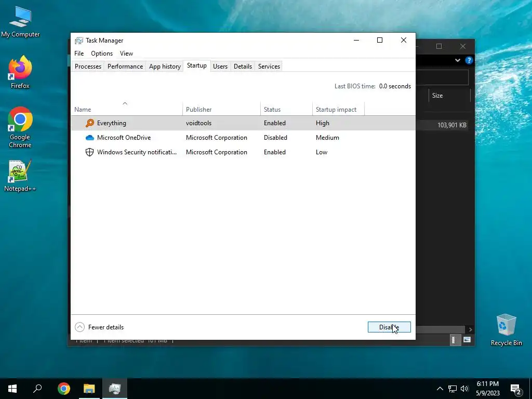Switch to the Processes tab

(88, 66)
